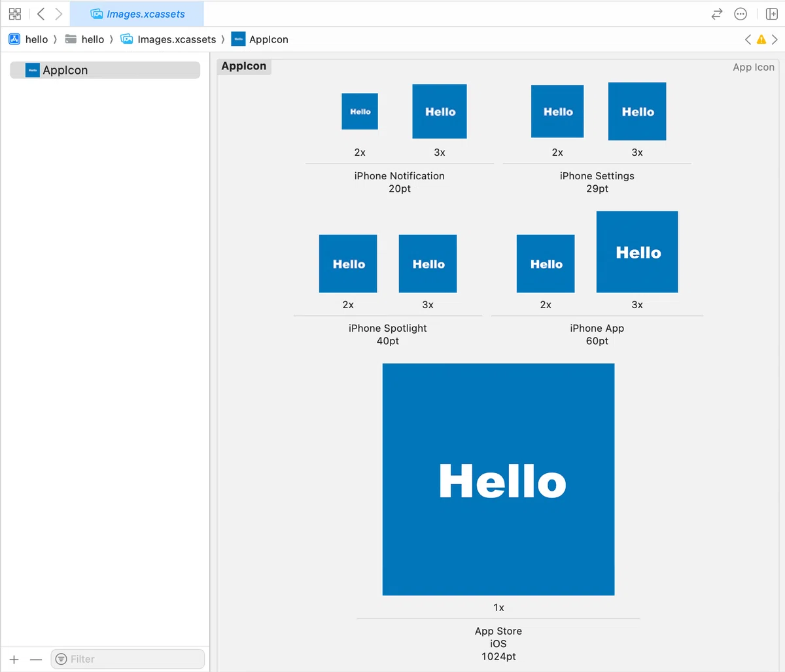Select iPhone App 60pt 3x icon slot
The width and height of the screenshot is (785, 672).
[x=637, y=252]
